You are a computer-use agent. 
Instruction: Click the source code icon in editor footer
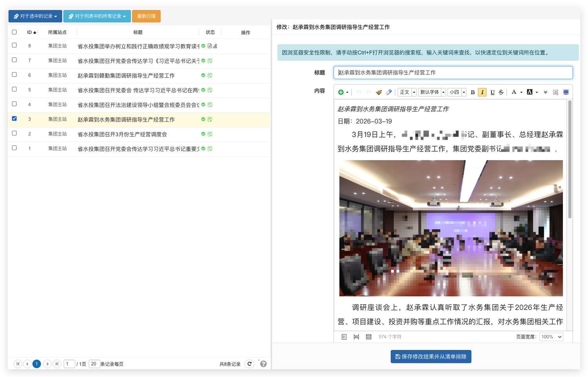368,337
